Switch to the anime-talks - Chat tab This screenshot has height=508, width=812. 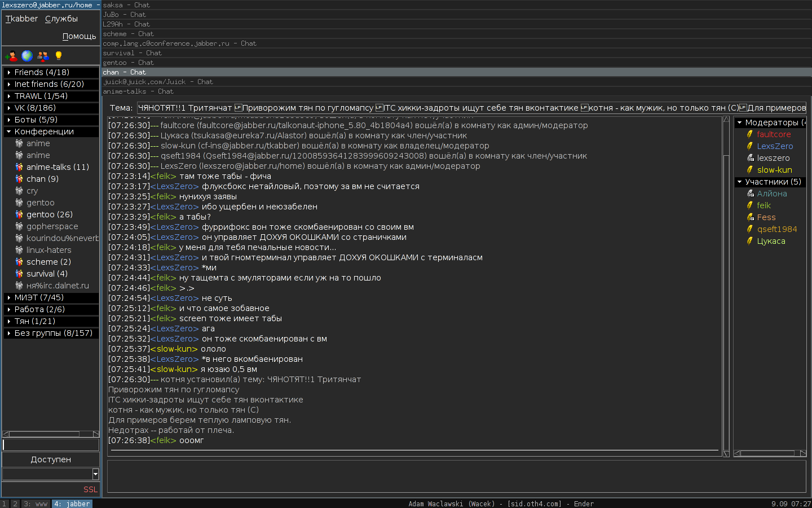click(x=138, y=91)
